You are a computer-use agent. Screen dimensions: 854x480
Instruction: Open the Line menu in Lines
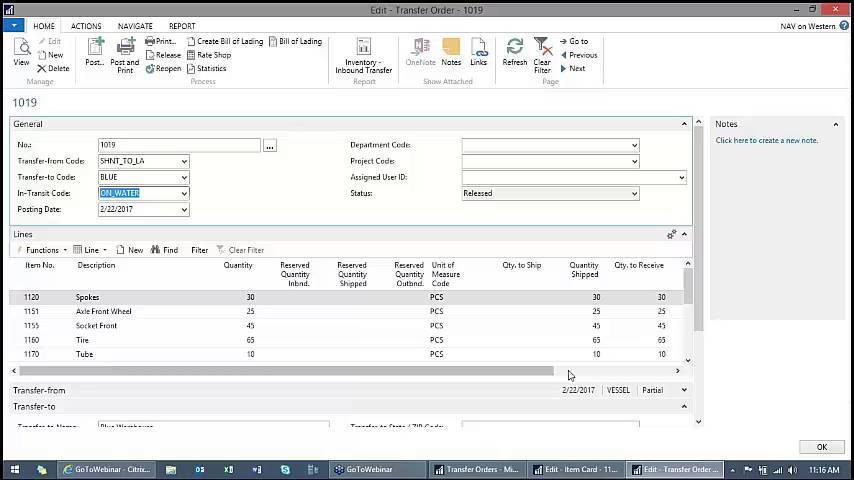point(90,250)
